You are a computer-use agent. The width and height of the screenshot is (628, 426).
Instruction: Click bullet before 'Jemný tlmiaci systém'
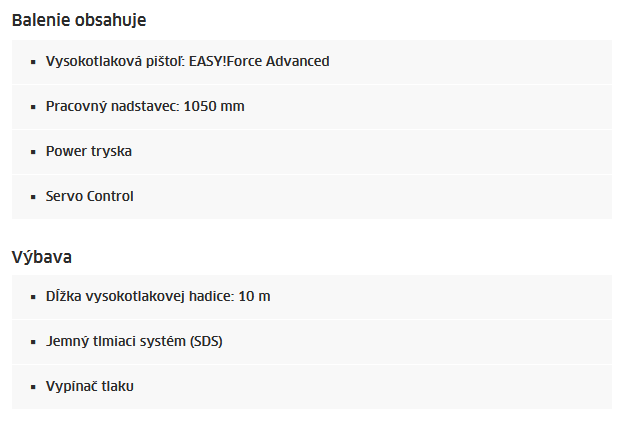(x=33, y=342)
